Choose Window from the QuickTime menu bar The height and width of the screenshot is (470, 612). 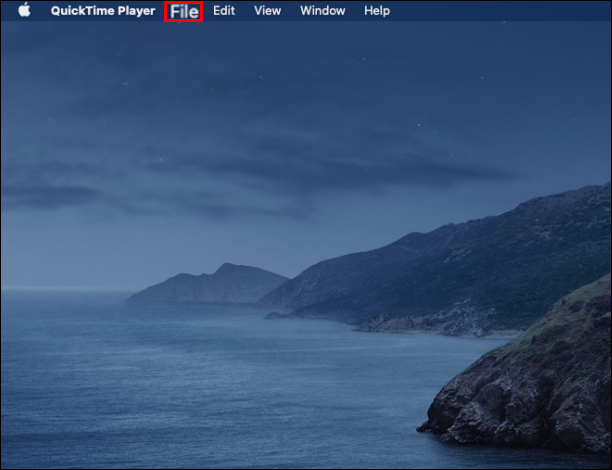point(323,11)
